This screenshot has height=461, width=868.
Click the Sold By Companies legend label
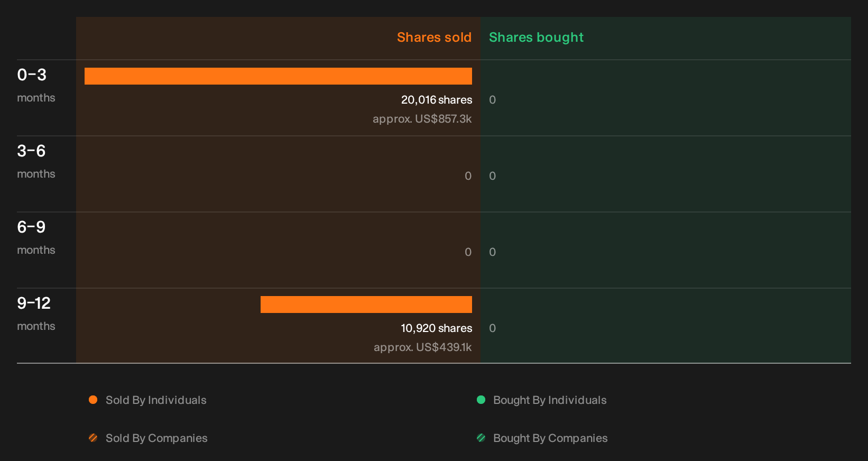point(156,438)
